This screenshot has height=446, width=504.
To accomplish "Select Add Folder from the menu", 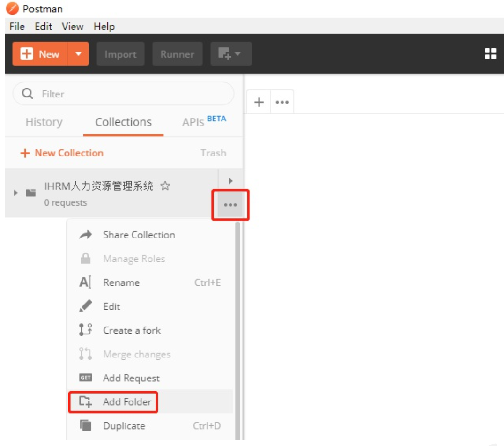I will [x=150, y=401].
